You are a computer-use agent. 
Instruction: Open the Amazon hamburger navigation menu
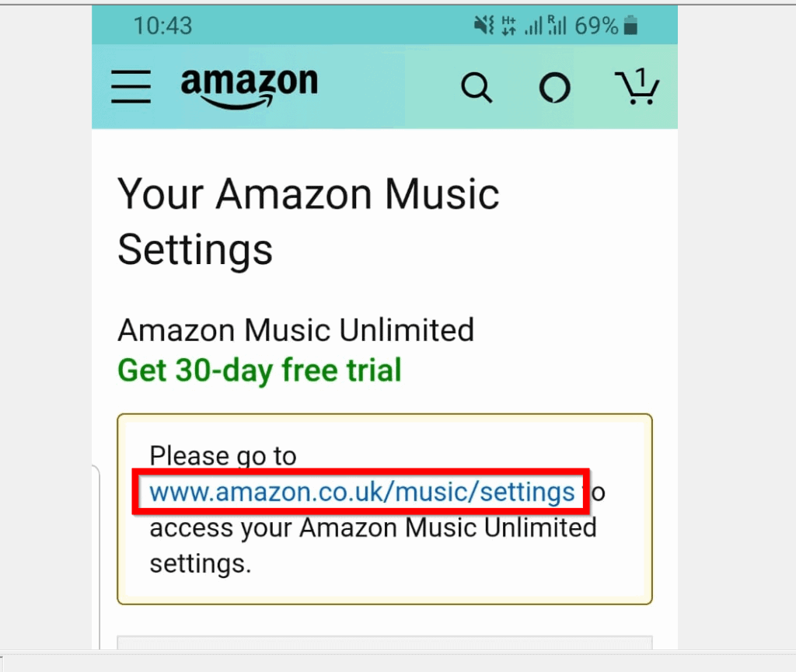pyautogui.click(x=131, y=87)
